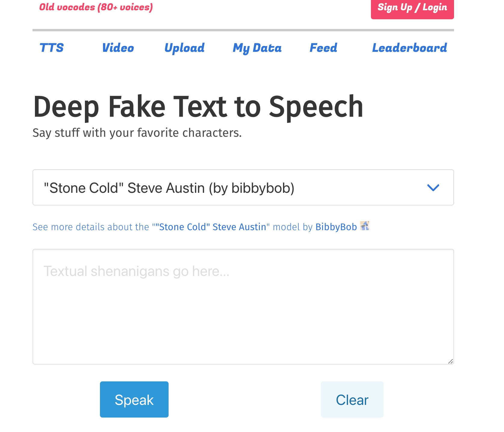Open the Old vocodes (80+ voices) link
The image size is (504, 432).
click(x=96, y=7)
